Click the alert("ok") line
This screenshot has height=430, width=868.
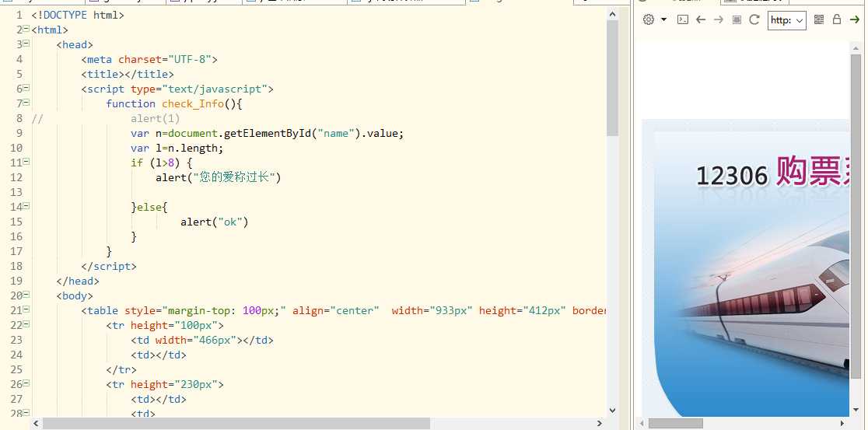pos(214,222)
